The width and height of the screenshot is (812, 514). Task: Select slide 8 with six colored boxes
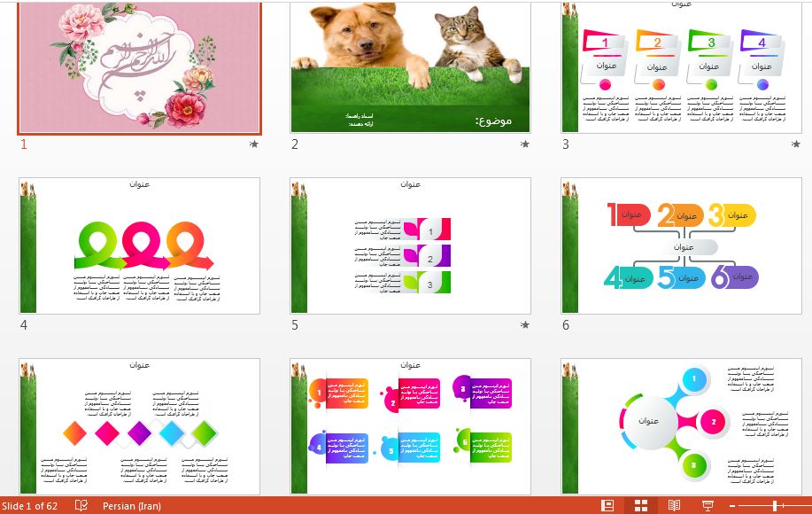411,426
